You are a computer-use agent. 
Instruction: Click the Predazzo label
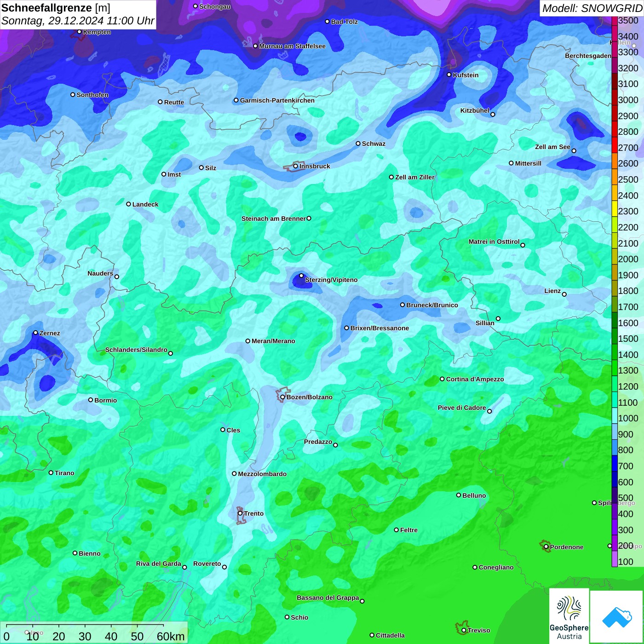(x=318, y=442)
